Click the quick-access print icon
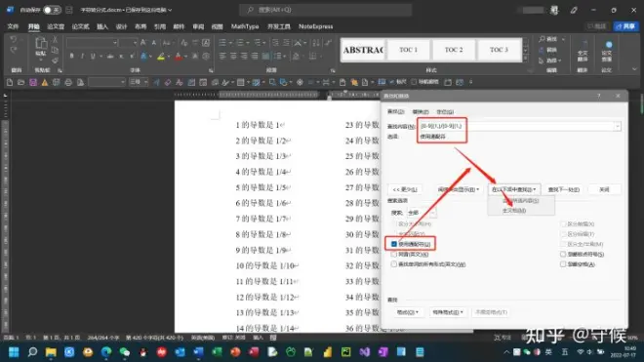 point(68,83)
